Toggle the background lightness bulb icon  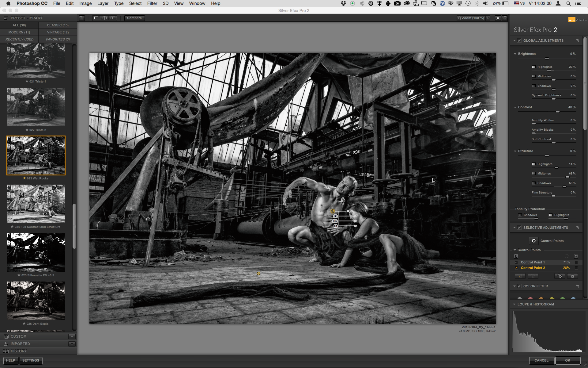(x=498, y=18)
